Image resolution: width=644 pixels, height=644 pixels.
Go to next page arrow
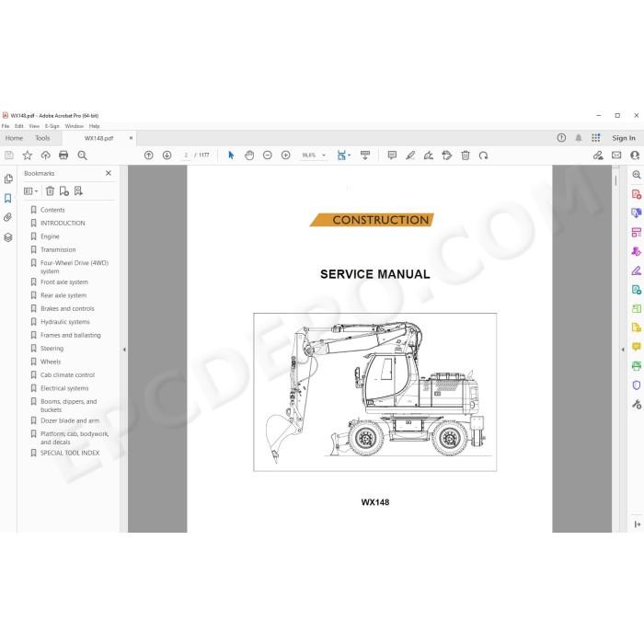[167, 155]
